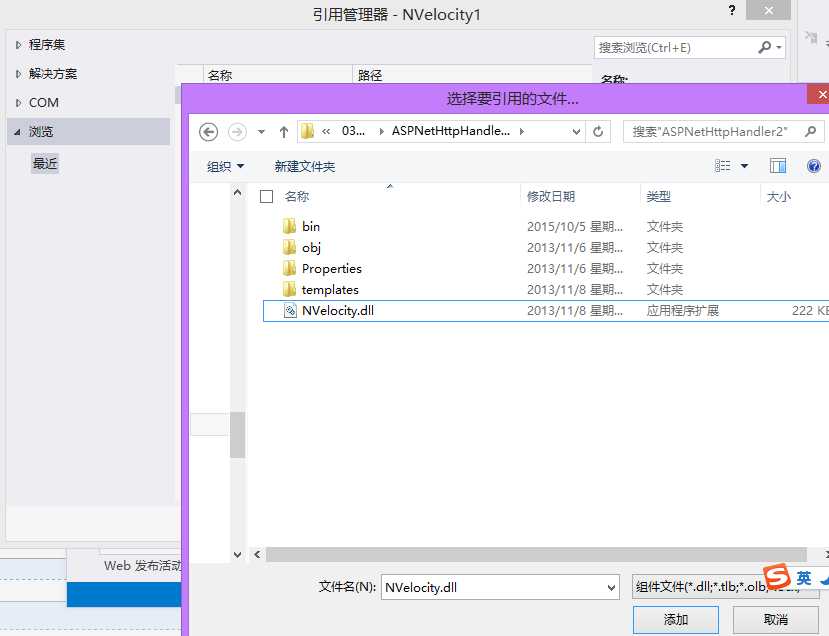Click Reference Manager search magnifier icon
This screenshot has width=829, height=636.
coord(764,48)
